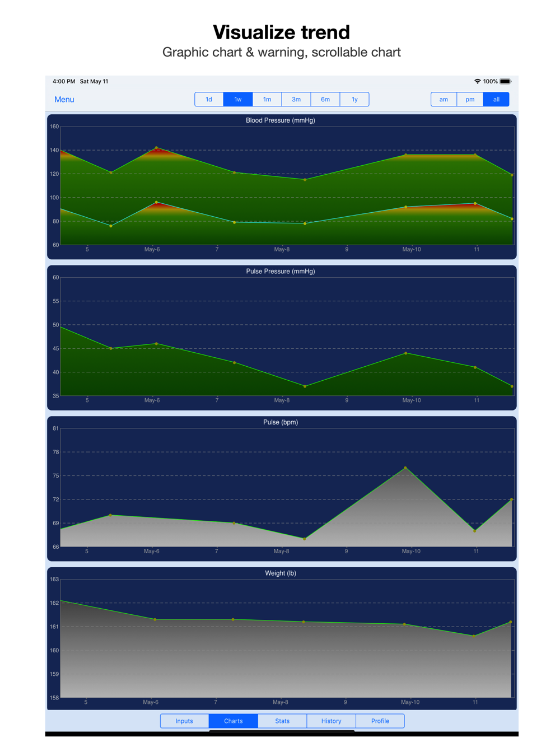
Task: Switch to the Stats tab
Action: coord(282,721)
